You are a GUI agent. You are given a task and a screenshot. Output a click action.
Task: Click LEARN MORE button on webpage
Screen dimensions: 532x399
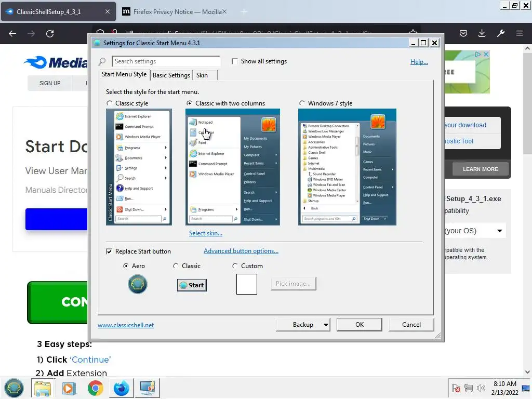point(480,169)
